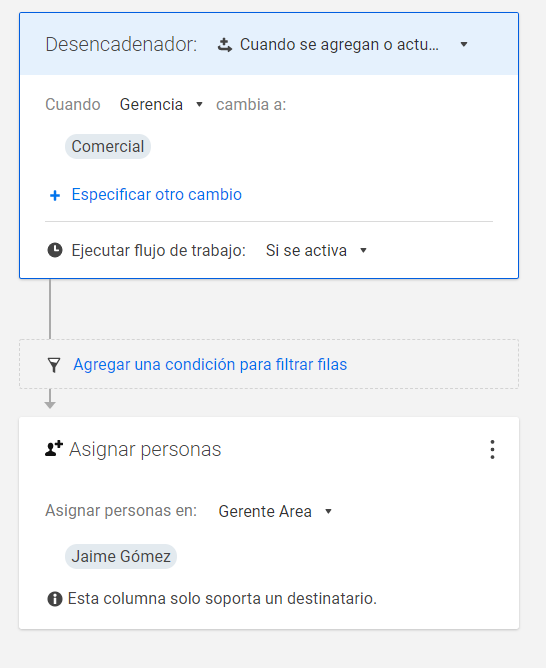Click the Desencadenador header label
Viewport: 546px width, 668px height.
coord(121,44)
